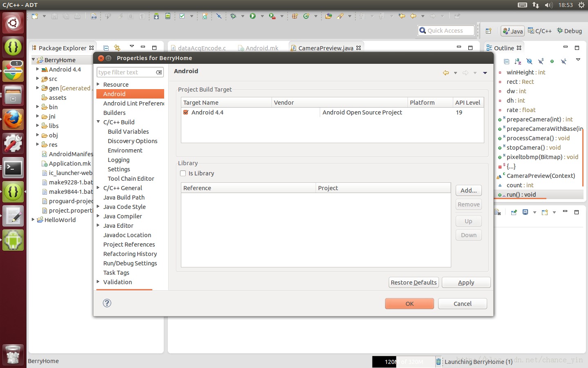This screenshot has width=588, height=368.
Task: Expand the Resource tree node
Action: [98, 84]
